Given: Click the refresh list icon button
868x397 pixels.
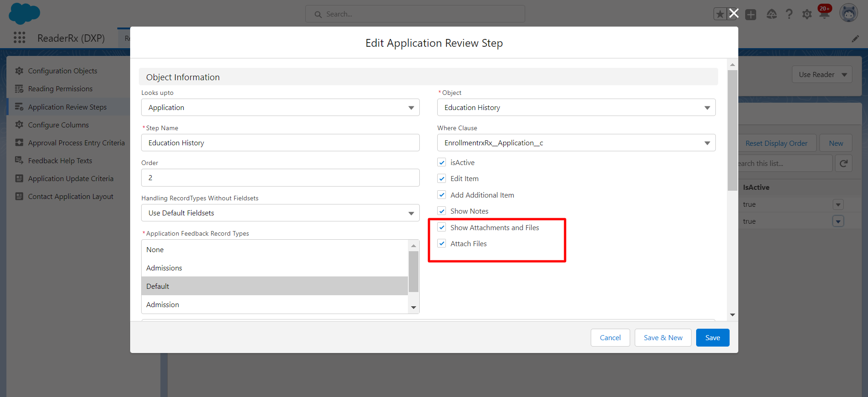Looking at the screenshot, I should click(x=844, y=164).
